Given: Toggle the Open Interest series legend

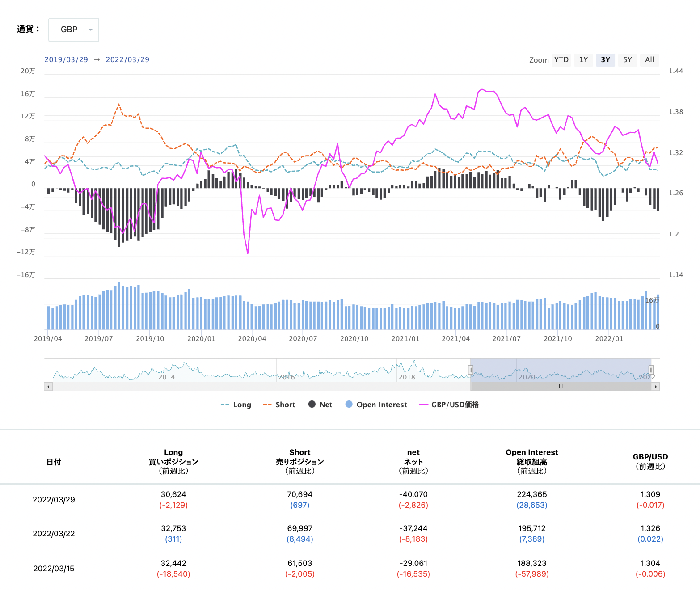Looking at the screenshot, I should (x=376, y=405).
